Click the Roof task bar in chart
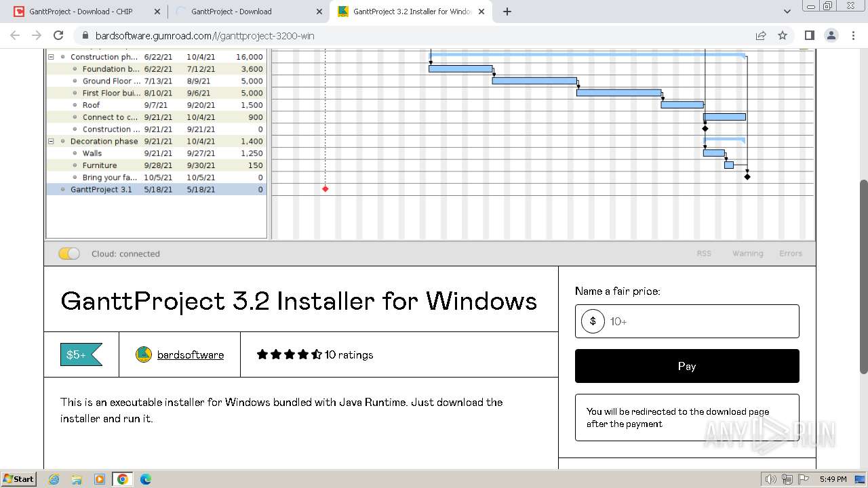This screenshot has height=488, width=868. click(682, 104)
